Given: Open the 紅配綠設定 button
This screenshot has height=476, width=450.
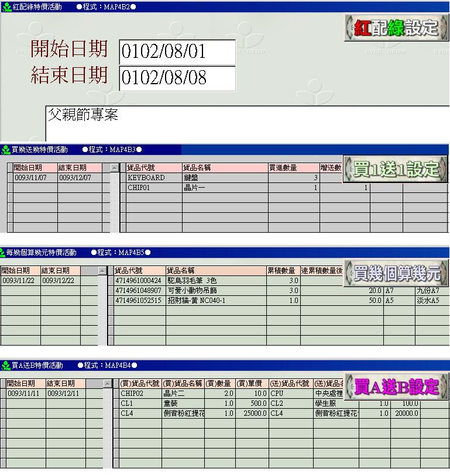Looking at the screenshot, I should 396,27.
